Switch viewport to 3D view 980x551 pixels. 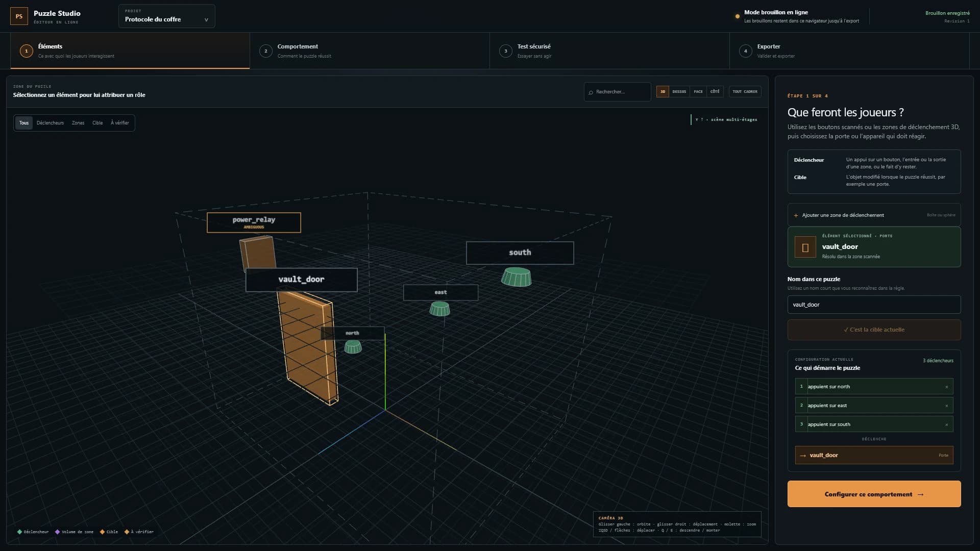coord(663,92)
